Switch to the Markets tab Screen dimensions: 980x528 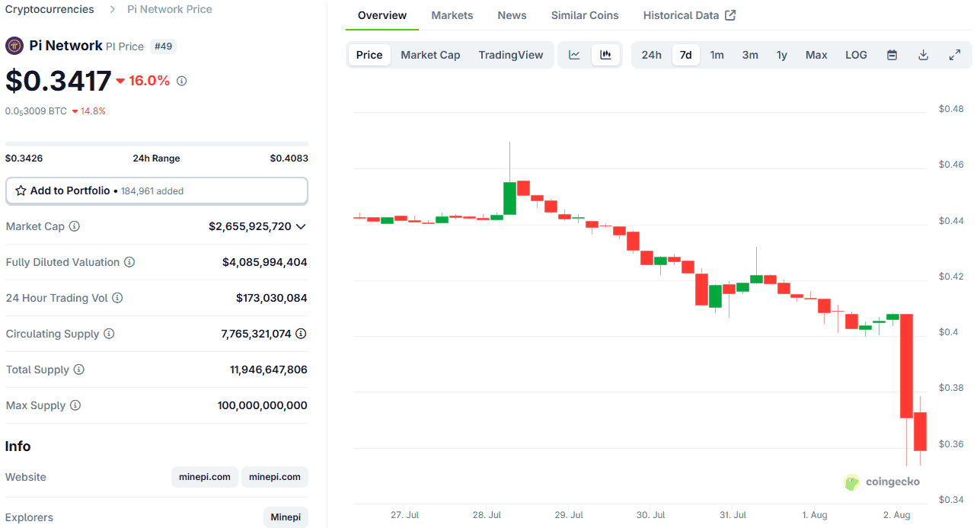452,14
